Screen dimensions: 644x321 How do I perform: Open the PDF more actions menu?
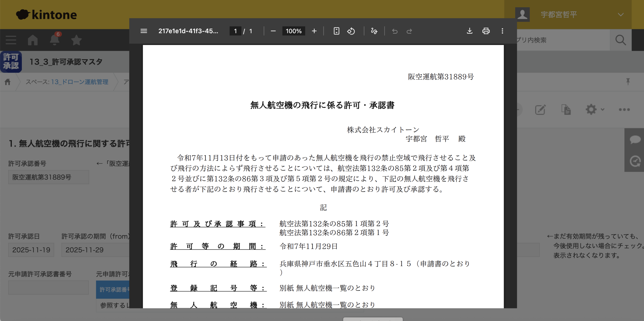pos(502,31)
